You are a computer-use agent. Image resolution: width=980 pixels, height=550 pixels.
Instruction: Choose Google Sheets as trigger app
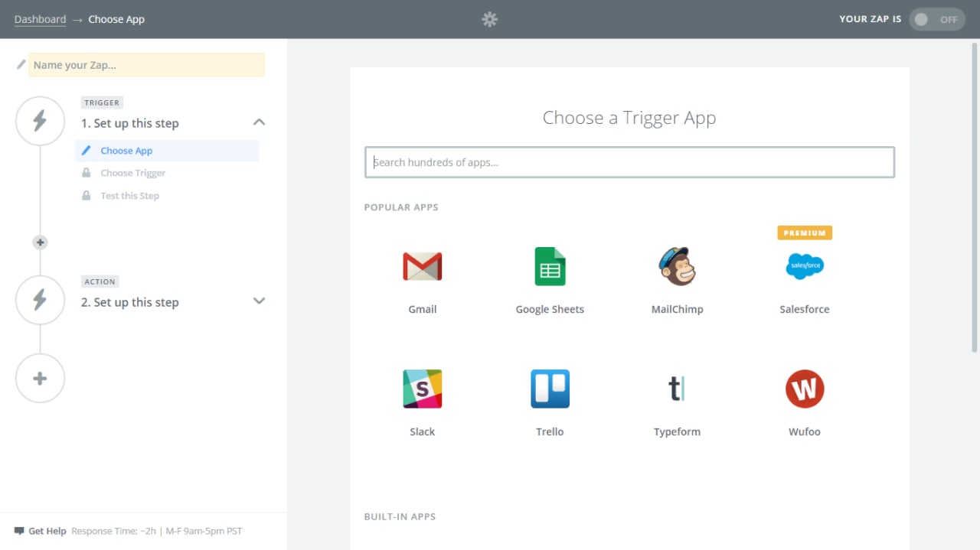pos(550,266)
